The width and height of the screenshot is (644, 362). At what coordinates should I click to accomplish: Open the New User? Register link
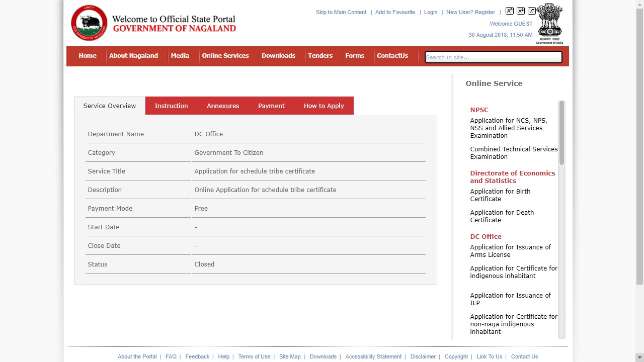(470, 12)
